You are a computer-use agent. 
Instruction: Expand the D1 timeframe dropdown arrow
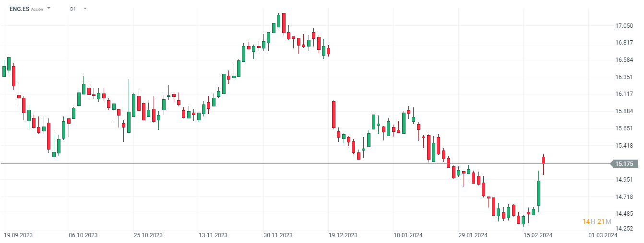pyautogui.click(x=85, y=9)
